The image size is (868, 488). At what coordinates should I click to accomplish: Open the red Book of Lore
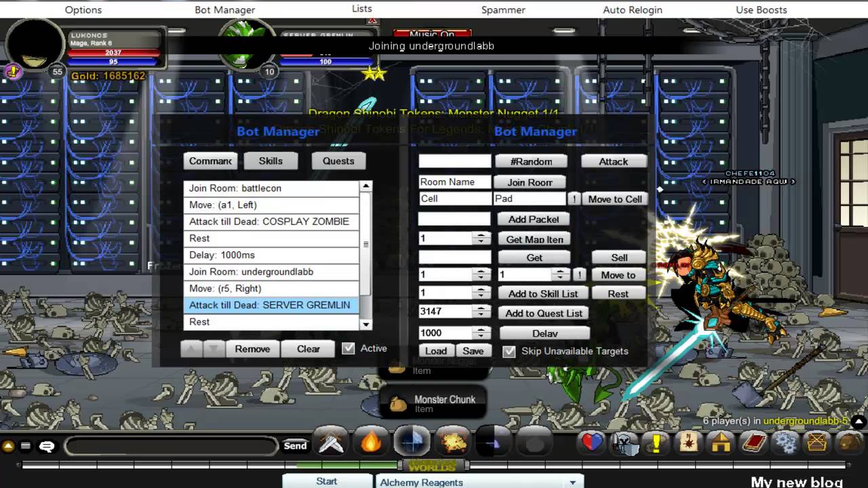[753, 443]
